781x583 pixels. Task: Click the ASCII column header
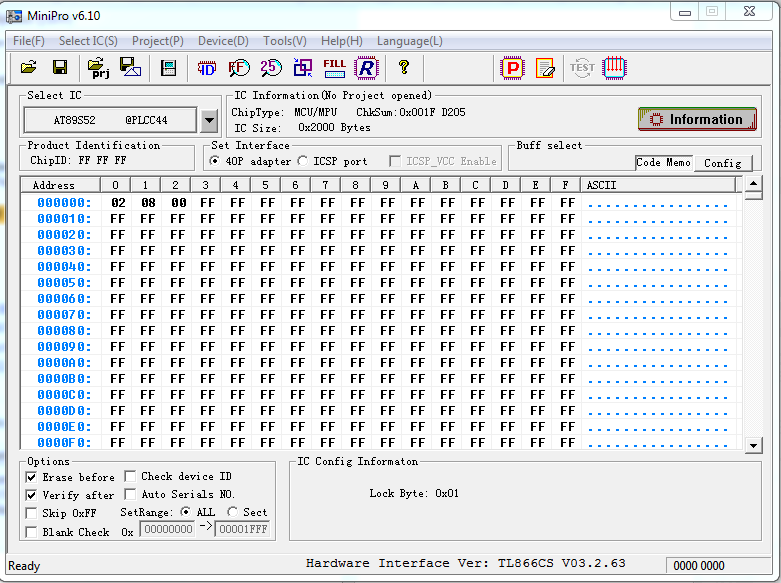click(658, 185)
